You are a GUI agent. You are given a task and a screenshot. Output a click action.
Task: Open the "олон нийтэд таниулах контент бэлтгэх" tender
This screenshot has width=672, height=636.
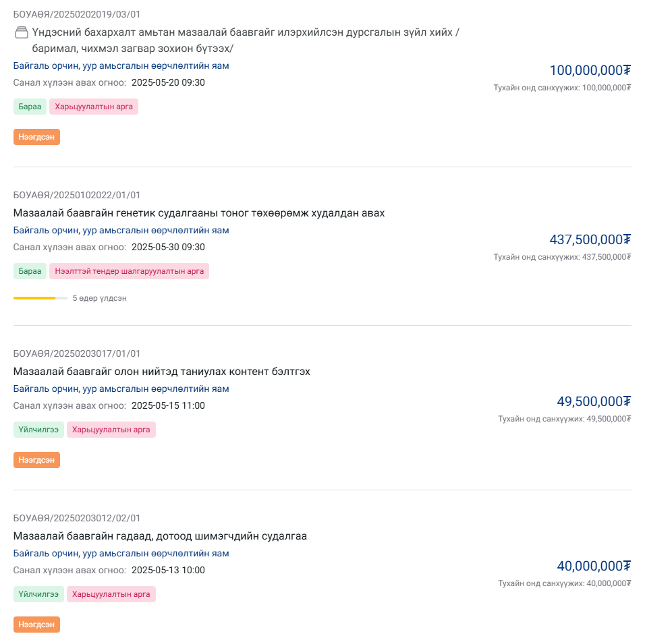[162, 372]
